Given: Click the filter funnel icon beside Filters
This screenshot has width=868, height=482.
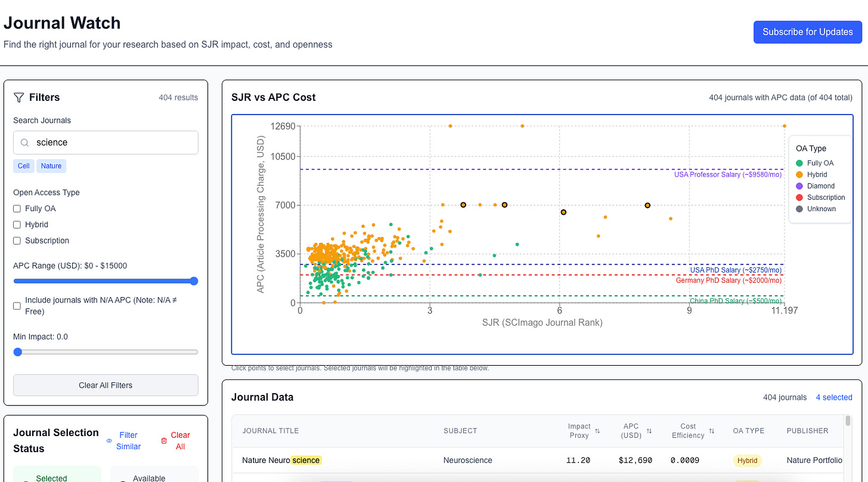Looking at the screenshot, I should click(18, 97).
